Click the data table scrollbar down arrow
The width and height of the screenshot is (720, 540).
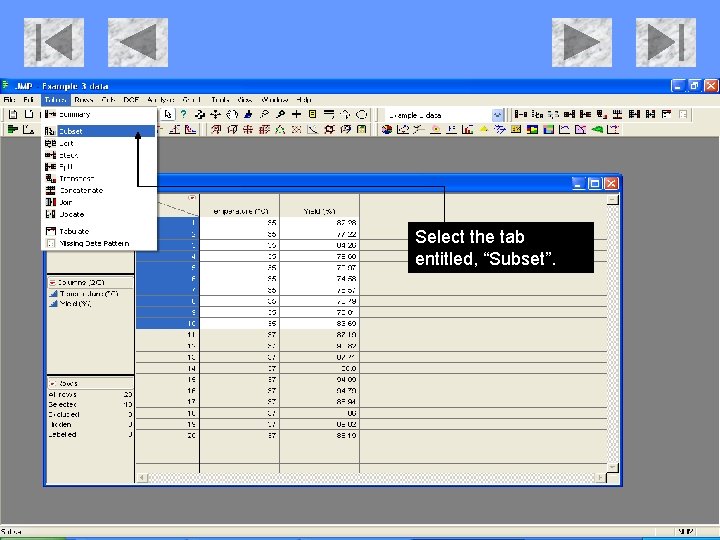tap(613, 467)
